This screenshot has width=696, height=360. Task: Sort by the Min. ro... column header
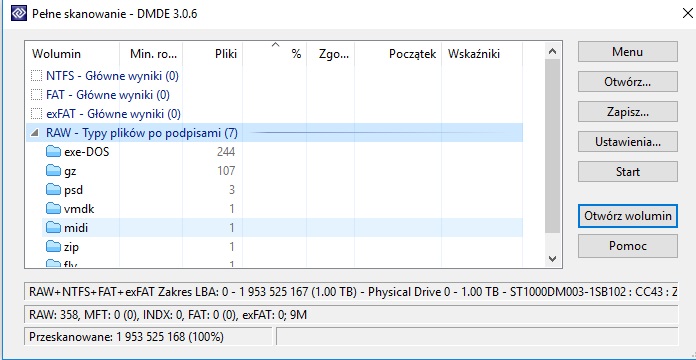[x=151, y=54]
